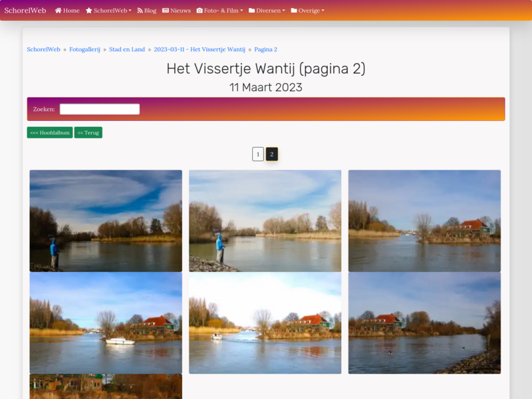532x399 pixels.
Task: Focus the Zoeken search field
Action: click(x=100, y=109)
